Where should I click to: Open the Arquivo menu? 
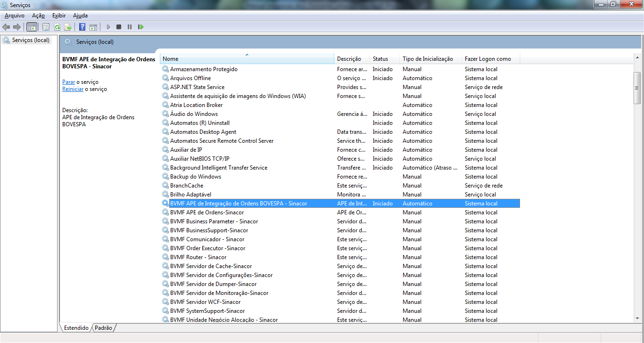(x=15, y=16)
